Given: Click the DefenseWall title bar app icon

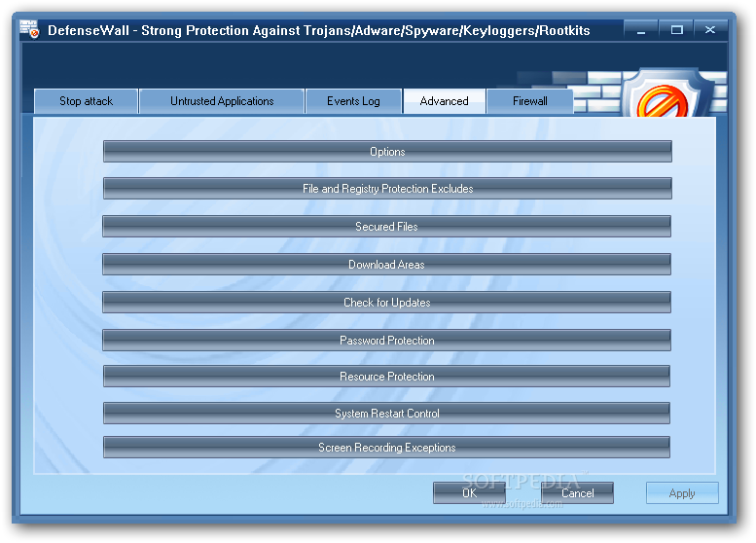Looking at the screenshot, I should [29, 30].
